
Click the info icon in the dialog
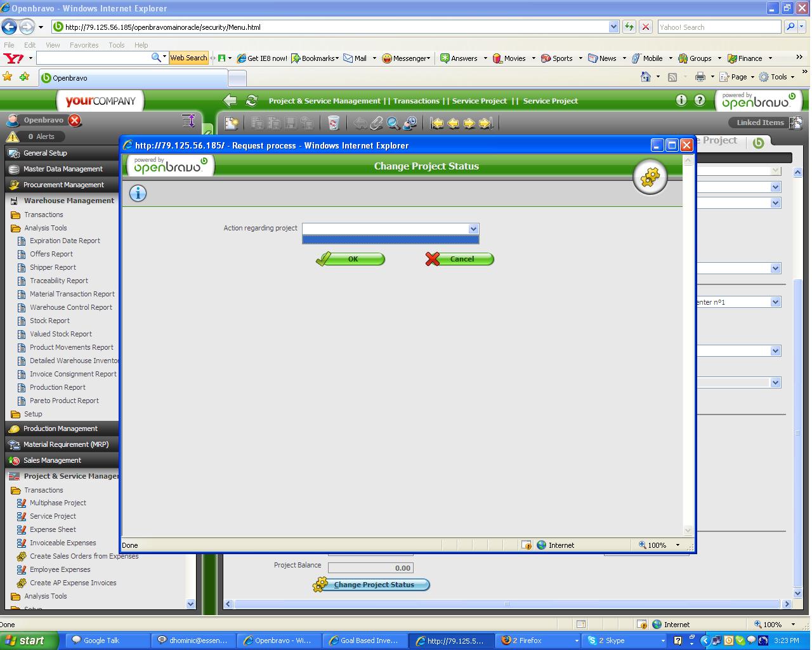[x=138, y=193]
